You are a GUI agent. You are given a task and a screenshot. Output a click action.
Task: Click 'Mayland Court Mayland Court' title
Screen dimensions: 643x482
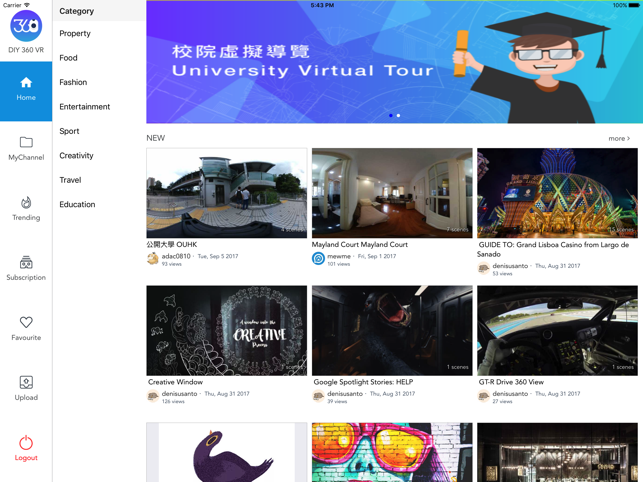[x=360, y=244]
